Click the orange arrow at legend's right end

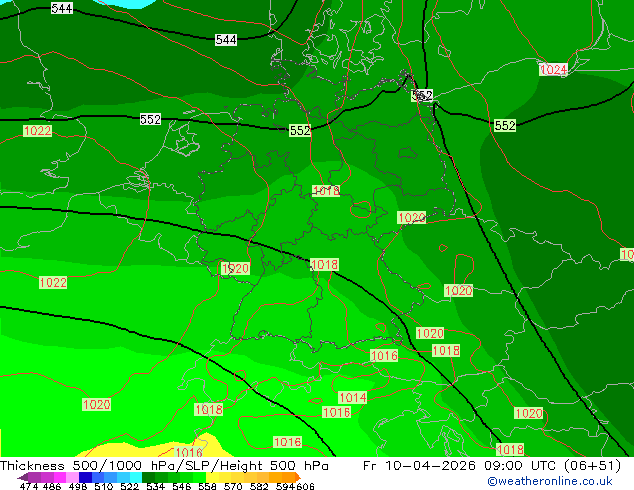[x=298, y=477]
